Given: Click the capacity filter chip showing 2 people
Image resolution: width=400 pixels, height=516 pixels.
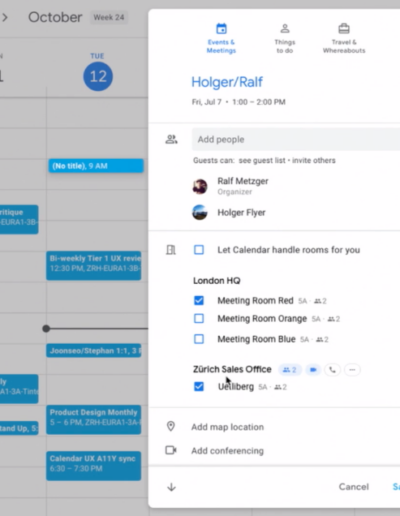Looking at the screenshot, I should pos(290,370).
